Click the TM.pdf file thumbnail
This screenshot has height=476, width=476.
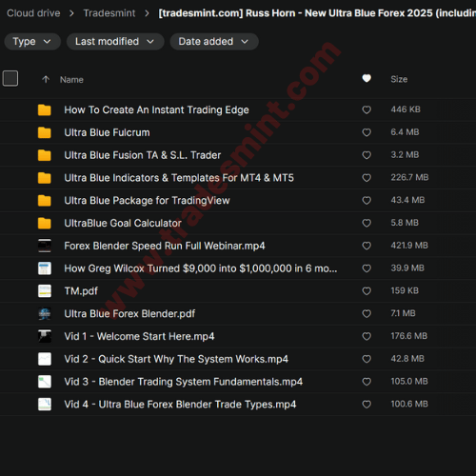tap(45, 291)
